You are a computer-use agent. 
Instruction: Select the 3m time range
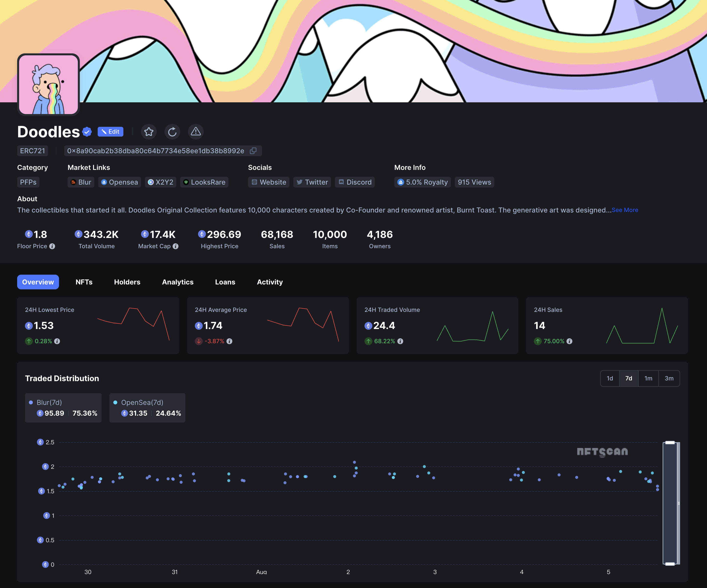(669, 378)
